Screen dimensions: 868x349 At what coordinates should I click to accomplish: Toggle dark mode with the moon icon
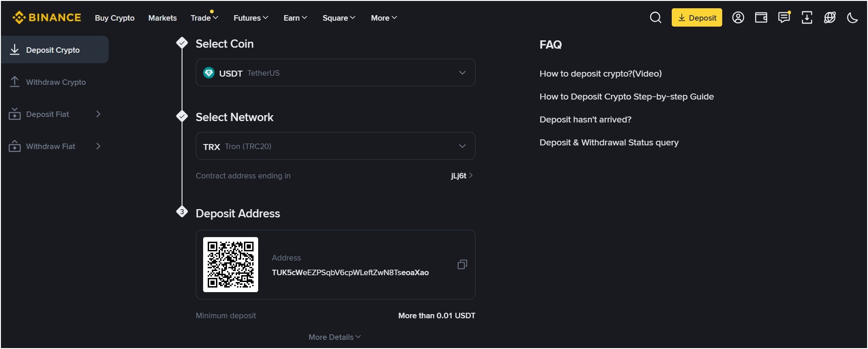click(853, 17)
